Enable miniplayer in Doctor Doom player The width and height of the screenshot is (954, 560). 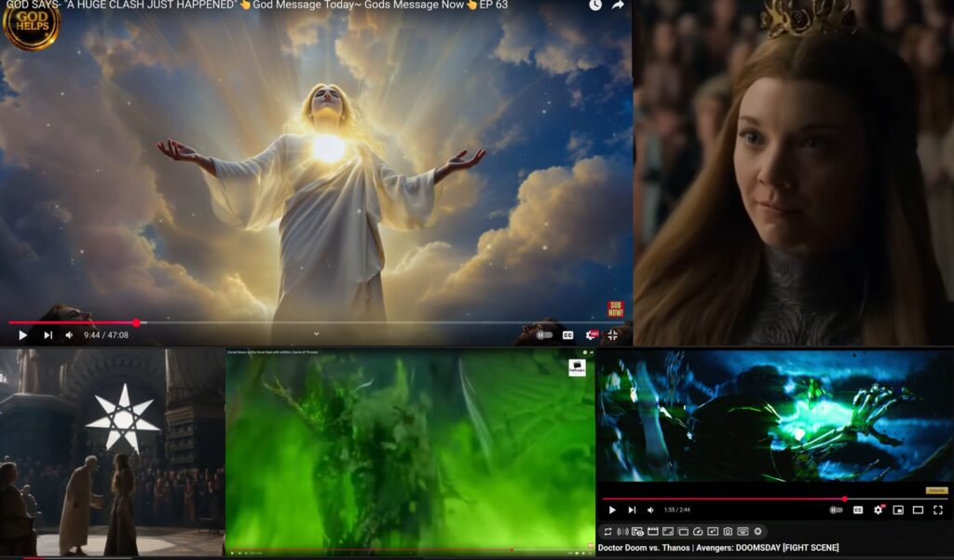point(898,510)
